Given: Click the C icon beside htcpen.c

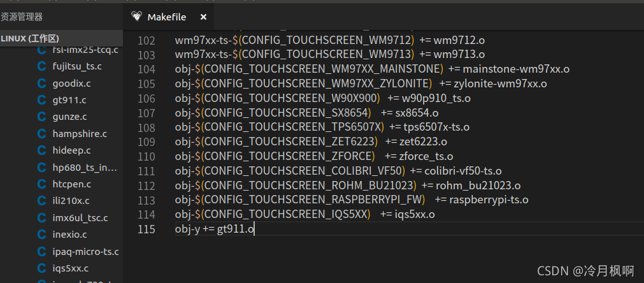Looking at the screenshot, I should point(41,184).
